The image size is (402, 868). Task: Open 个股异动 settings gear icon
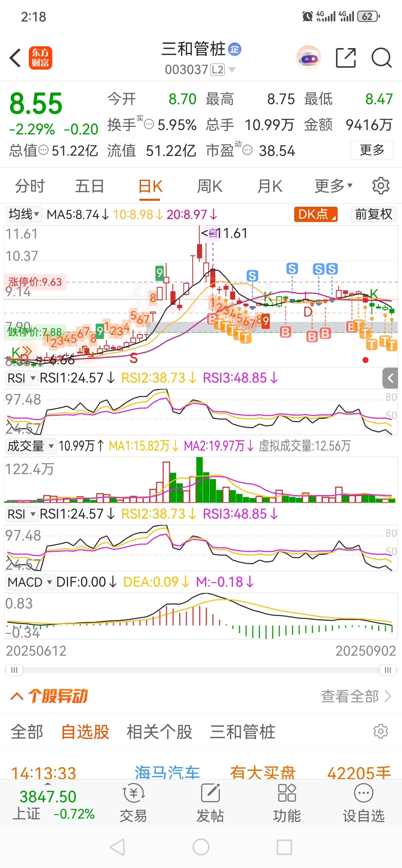click(380, 732)
